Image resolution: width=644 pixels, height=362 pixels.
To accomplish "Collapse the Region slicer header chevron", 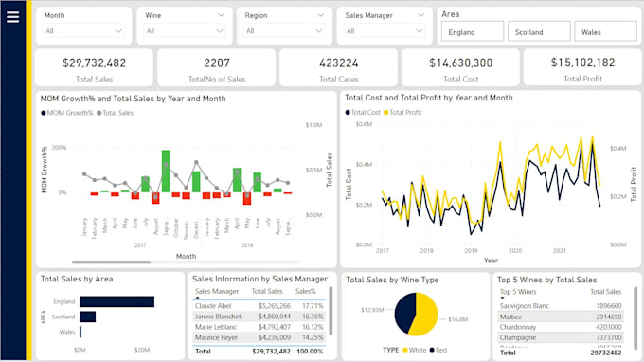I will pos(321,15).
